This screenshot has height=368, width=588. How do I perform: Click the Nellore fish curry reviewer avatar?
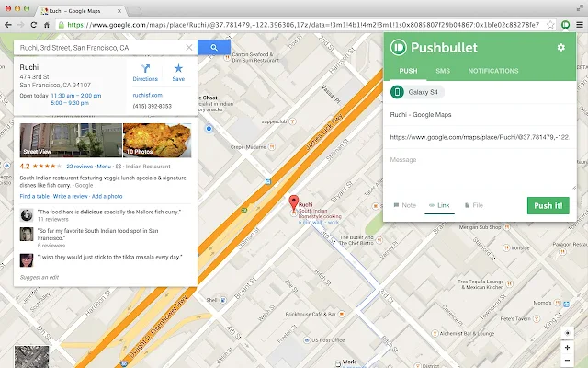point(27,215)
